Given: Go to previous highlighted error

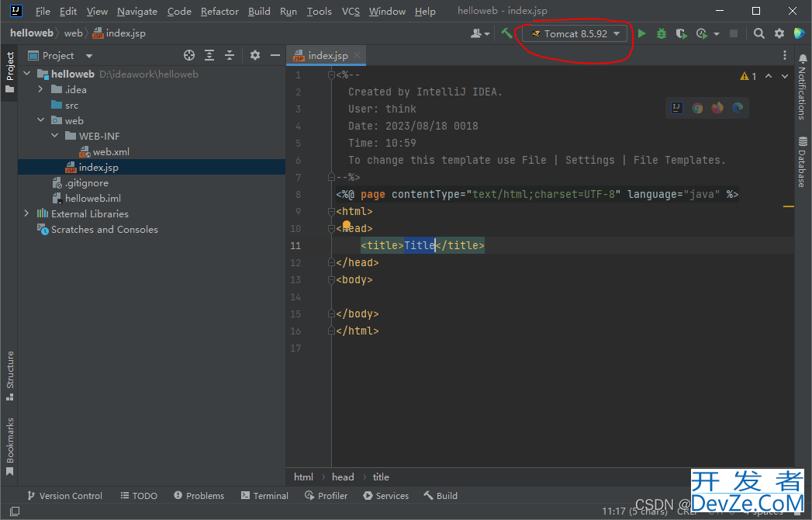Looking at the screenshot, I should (x=769, y=76).
